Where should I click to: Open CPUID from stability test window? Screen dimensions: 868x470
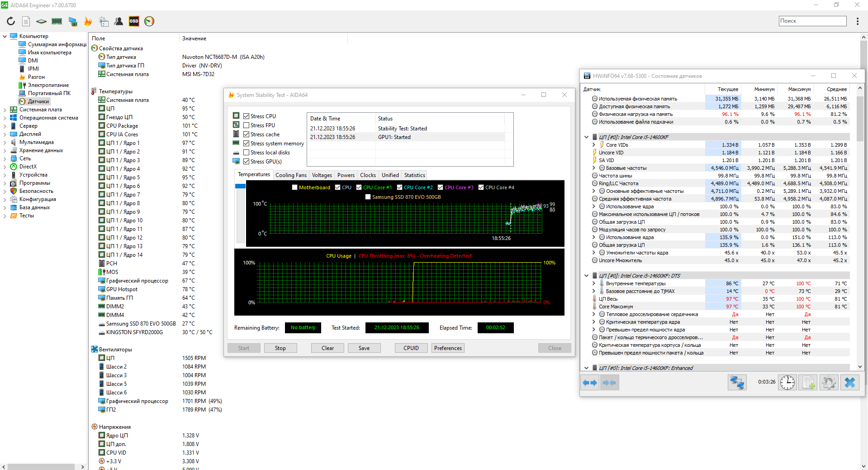pos(411,348)
